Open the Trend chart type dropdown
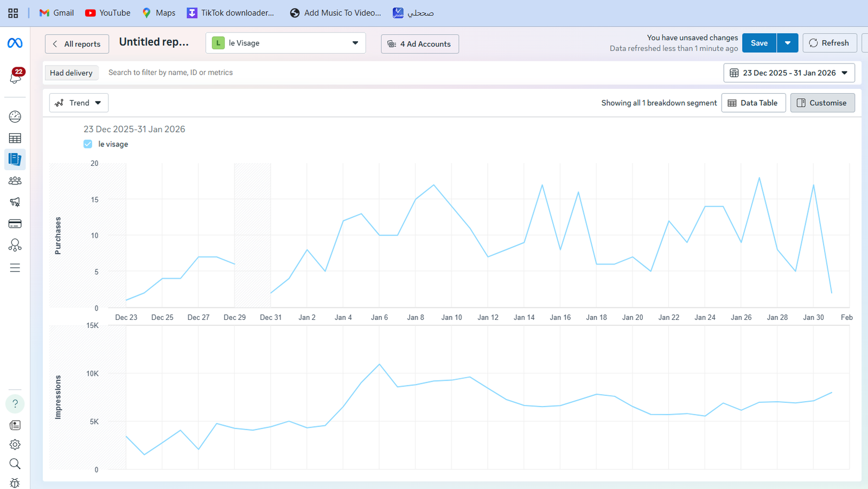The image size is (868, 489). [79, 103]
